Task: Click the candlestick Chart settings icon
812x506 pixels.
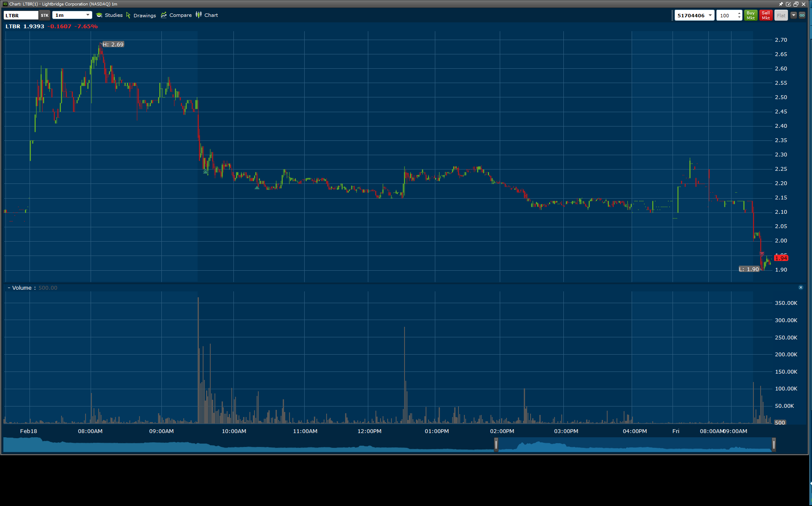Action: pos(198,15)
